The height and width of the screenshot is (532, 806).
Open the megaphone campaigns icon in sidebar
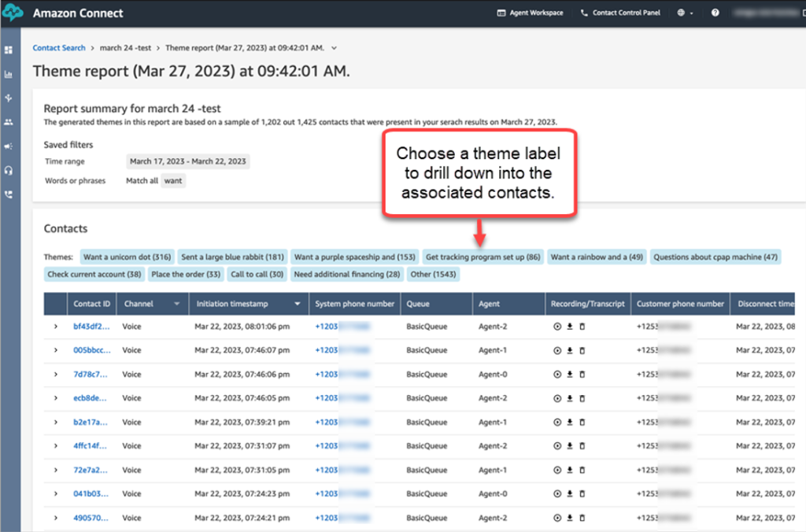click(9, 146)
